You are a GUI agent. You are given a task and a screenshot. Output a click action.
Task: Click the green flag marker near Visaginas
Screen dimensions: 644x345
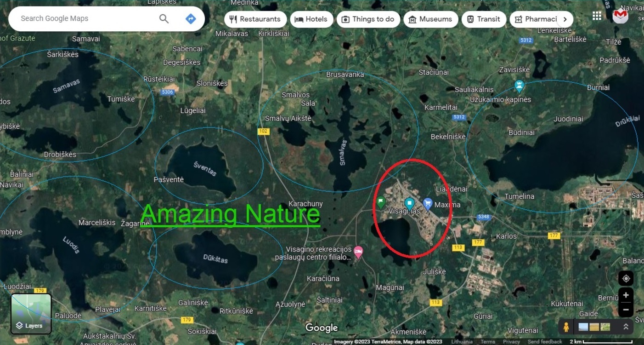click(x=381, y=202)
